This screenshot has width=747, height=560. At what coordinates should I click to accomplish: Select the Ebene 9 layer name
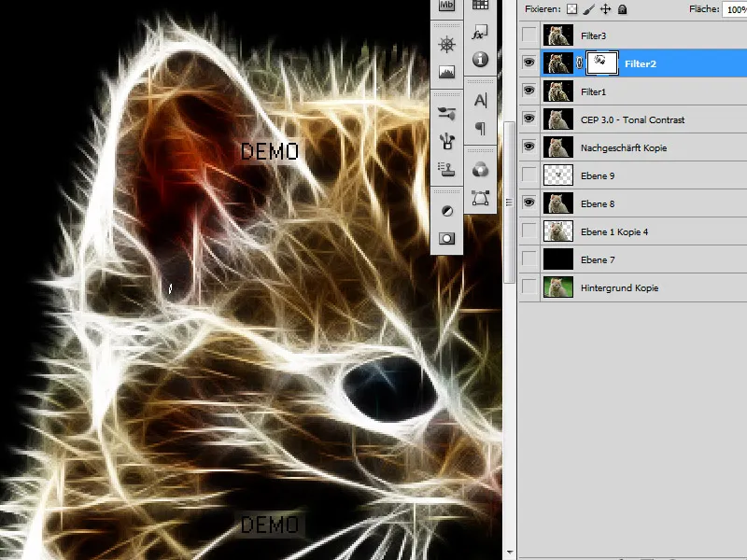[598, 175]
